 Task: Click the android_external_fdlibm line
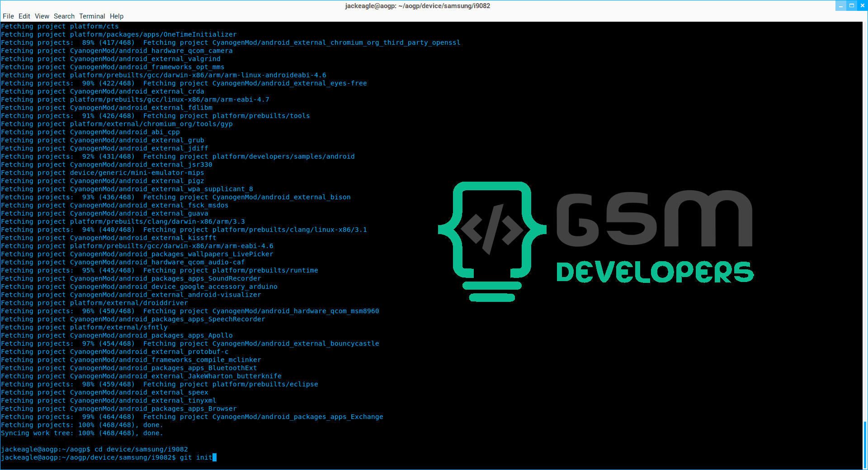(107, 108)
